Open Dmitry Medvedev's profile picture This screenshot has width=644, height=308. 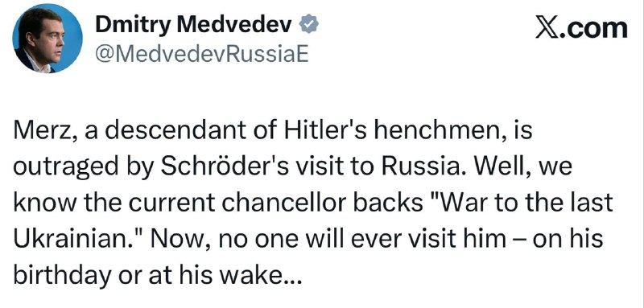[47, 38]
